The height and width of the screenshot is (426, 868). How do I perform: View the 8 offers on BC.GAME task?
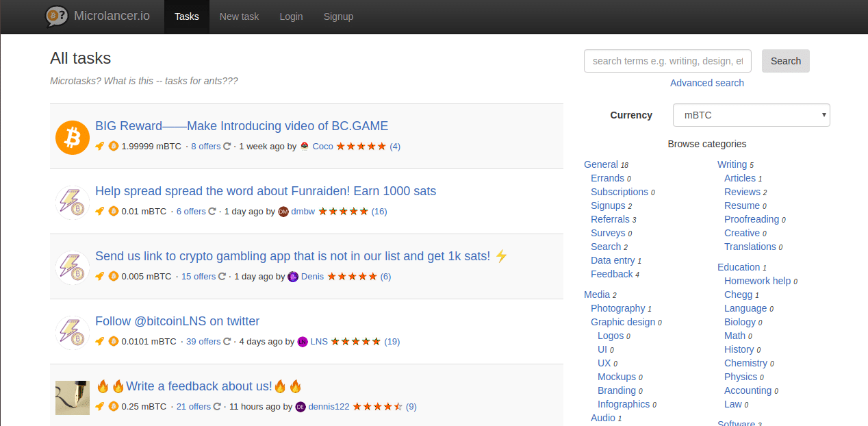tap(206, 146)
